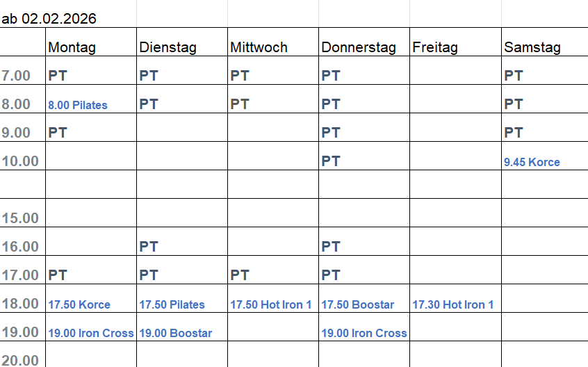The height and width of the screenshot is (367, 588).
Task: Select the Dienstag header cell
Action: click(168, 47)
